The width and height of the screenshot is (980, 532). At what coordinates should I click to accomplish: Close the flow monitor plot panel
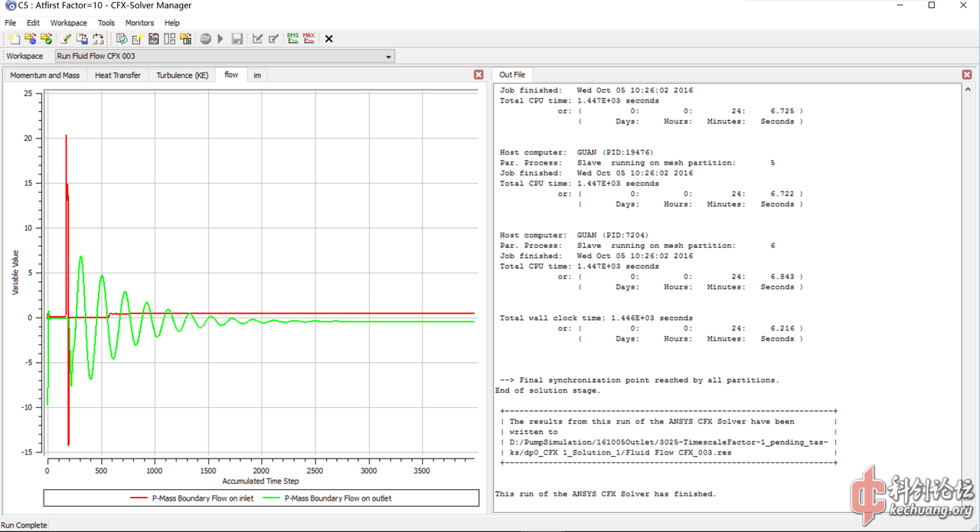point(479,75)
